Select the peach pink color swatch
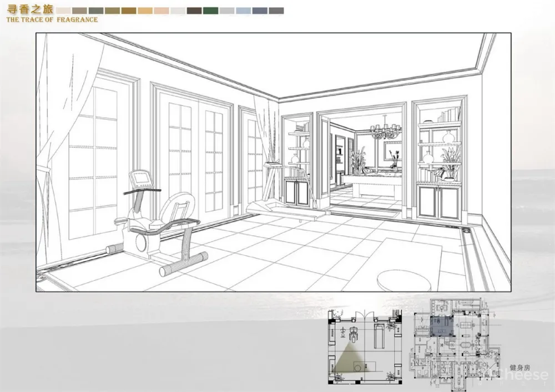Viewport: 555px width, 392px height. pos(162,11)
